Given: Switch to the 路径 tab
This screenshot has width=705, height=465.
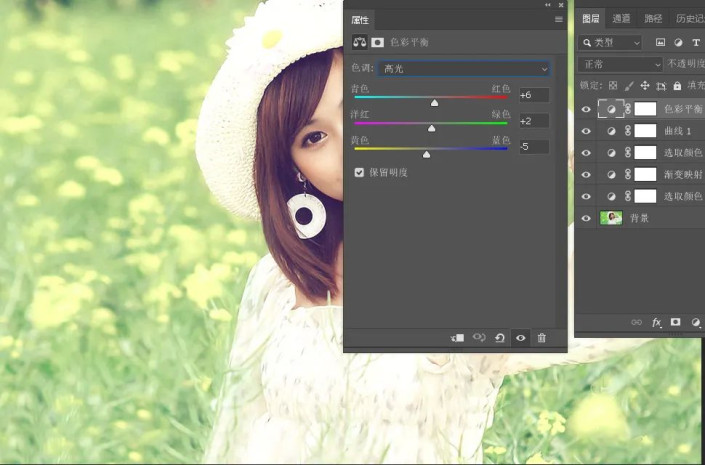Looking at the screenshot, I should (653, 18).
